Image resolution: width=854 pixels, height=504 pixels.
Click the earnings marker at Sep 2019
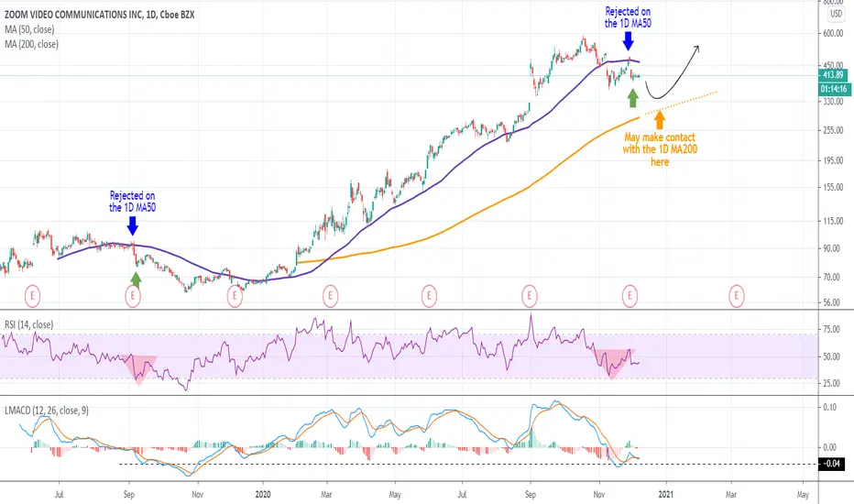pos(133,296)
